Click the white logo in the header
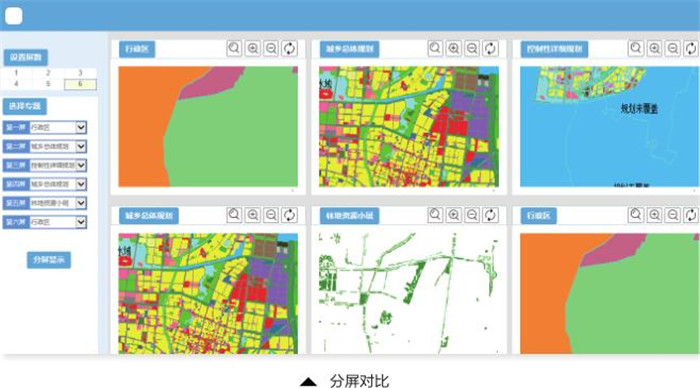The height and width of the screenshot is (388, 700). [x=14, y=16]
